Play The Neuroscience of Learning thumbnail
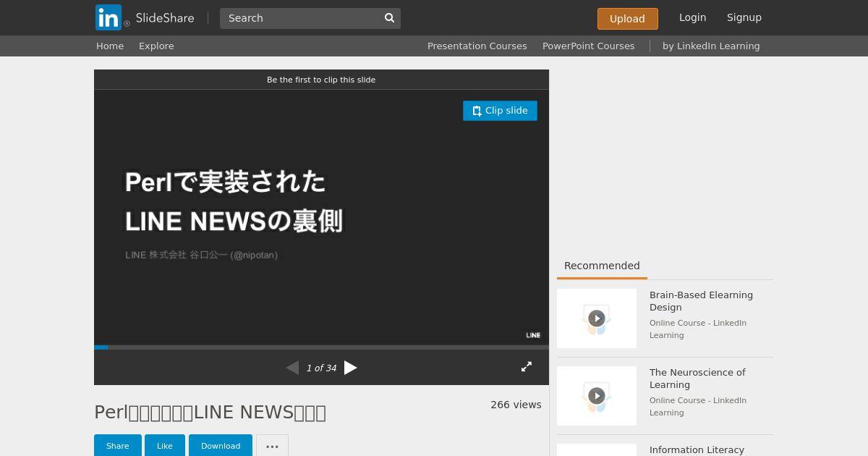Viewport: 868px width, 456px height. click(x=597, y=396)
